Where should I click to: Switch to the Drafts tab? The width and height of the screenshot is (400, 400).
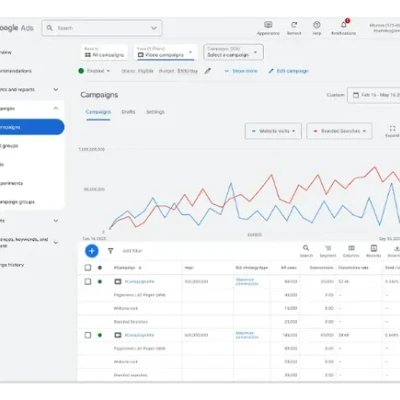128,112
